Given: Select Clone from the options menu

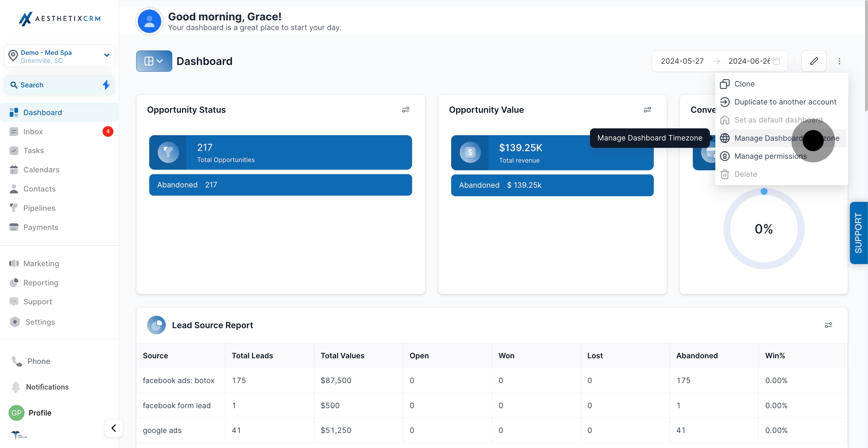Looking at the screenshot, I should (744, 84).
